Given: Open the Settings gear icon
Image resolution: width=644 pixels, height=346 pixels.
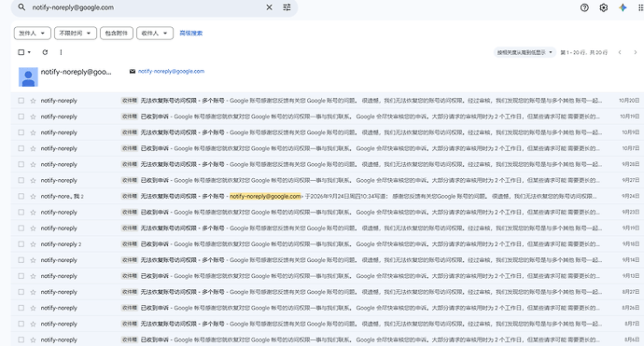Looking at the screenshot, I should tap(603, 7).
